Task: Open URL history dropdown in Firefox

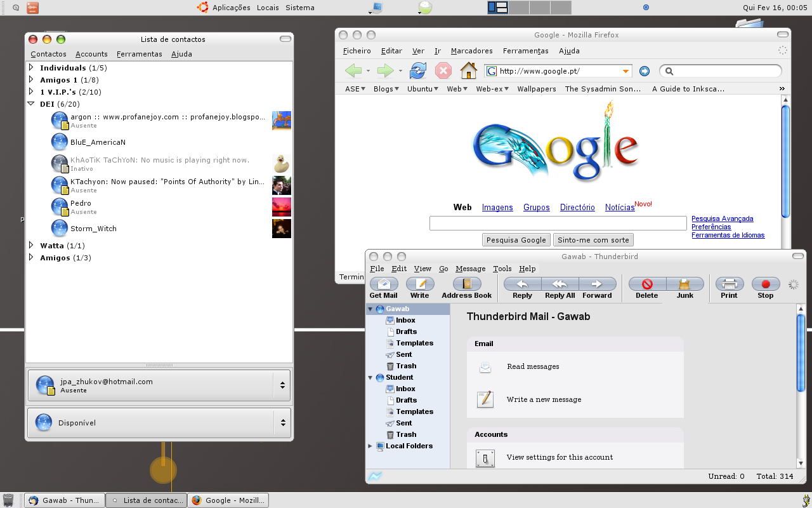Action: click(x=626, y=71)
